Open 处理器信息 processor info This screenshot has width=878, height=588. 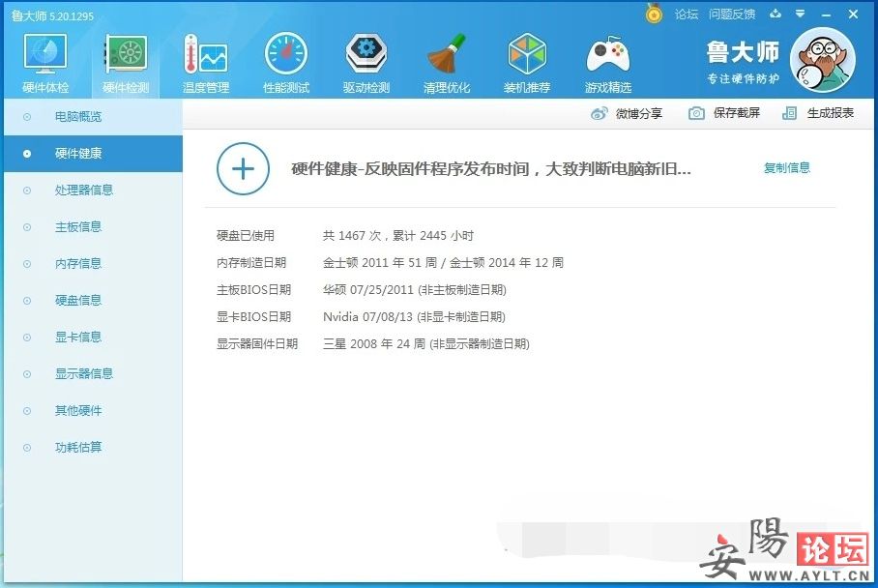(x=93, y=191)
